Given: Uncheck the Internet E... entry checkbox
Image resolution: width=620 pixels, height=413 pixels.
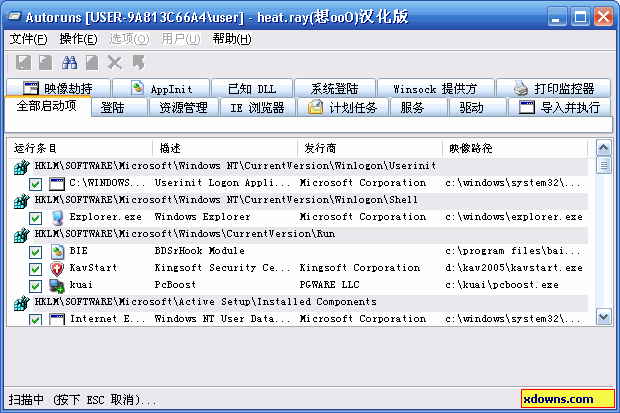Looking at the screenshot, I should 35,319.
